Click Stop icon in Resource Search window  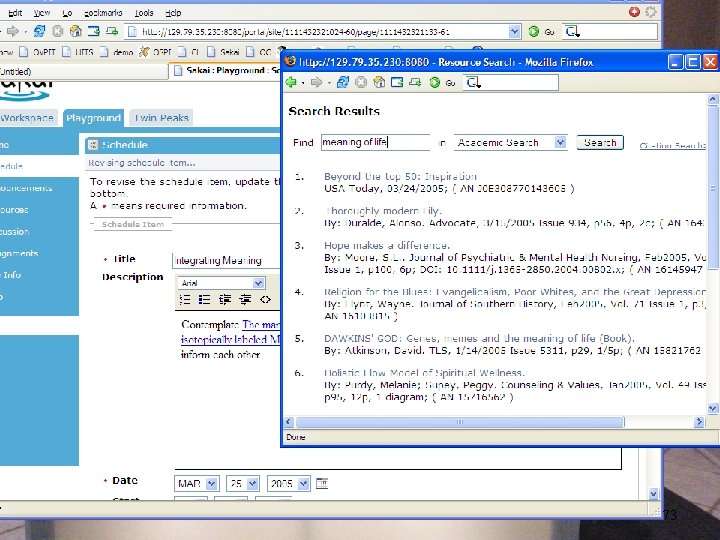[x=361, y=82]
